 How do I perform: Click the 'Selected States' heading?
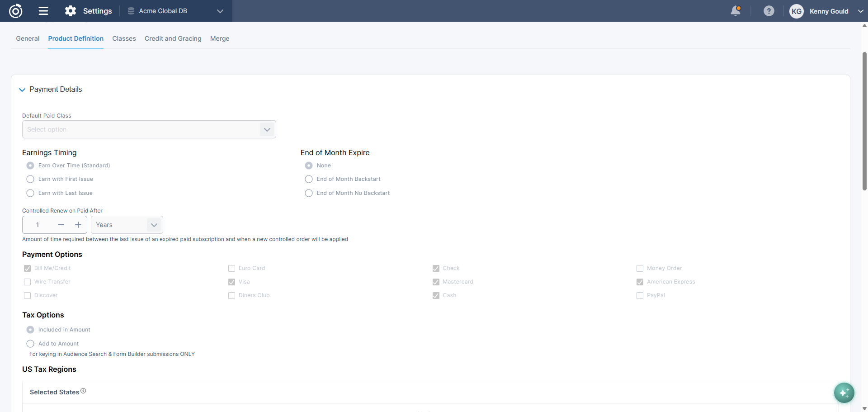click(54, 392)
